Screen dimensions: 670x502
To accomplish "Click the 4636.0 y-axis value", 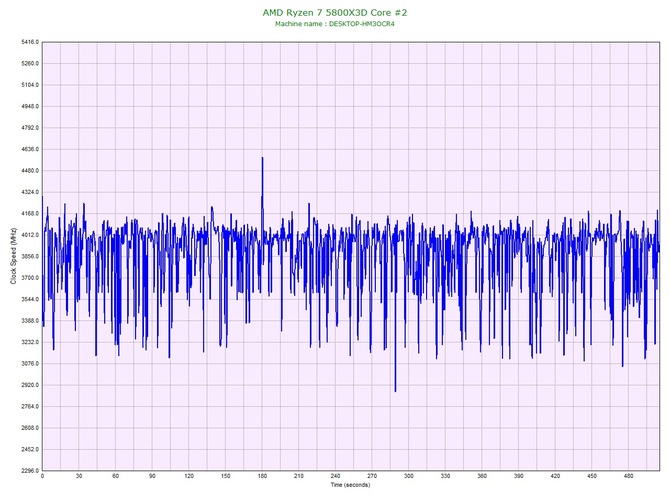I will pyautogui.click(x=30, y=150).
